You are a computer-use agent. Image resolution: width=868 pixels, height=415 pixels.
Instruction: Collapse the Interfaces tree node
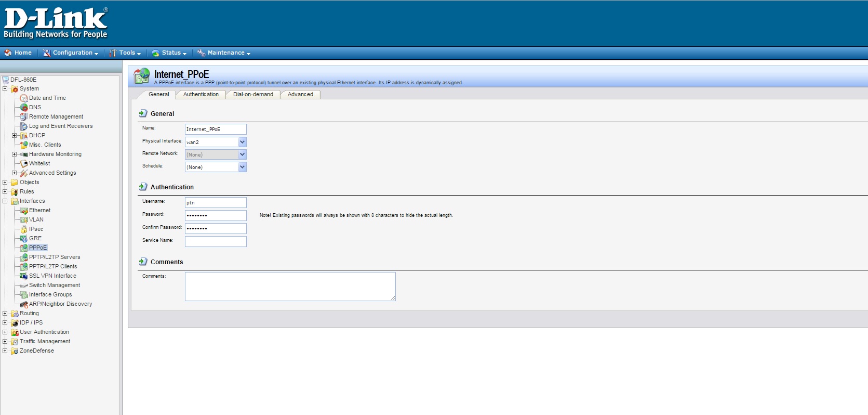[5, 201]
